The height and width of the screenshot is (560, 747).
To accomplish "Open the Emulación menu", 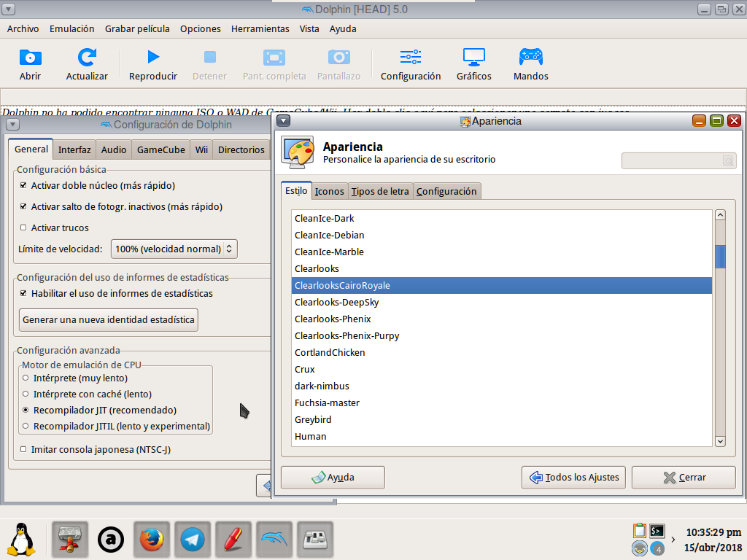I will (x=72, y=29).
